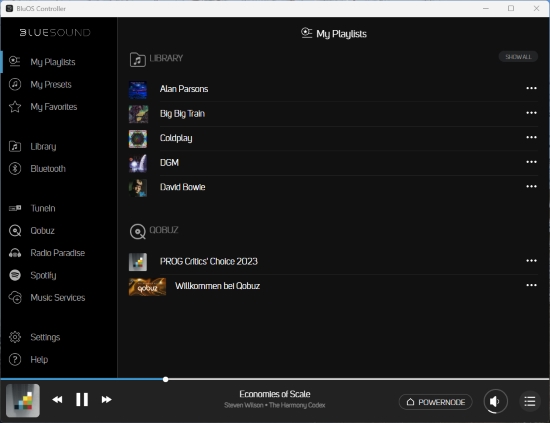Click the Bluesound logo
Viewport: 550px width, 423px height.
coord(55,33)
